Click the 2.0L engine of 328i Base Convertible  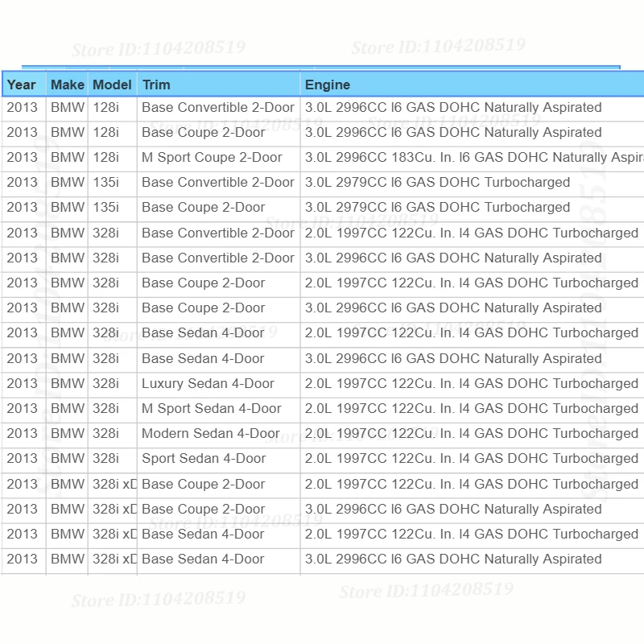pyautogui.click(x=472, y=233)
